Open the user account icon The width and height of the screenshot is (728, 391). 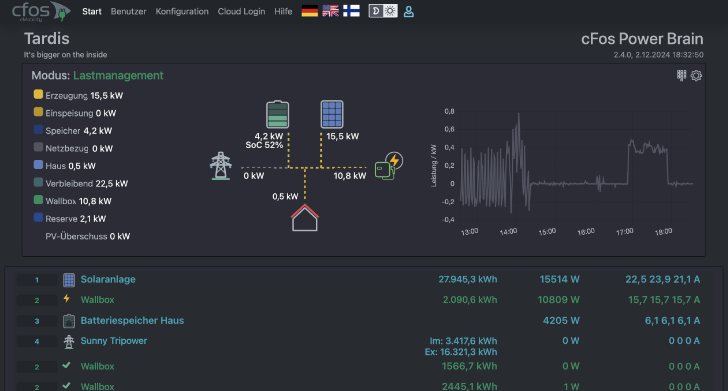click(409, 12)
